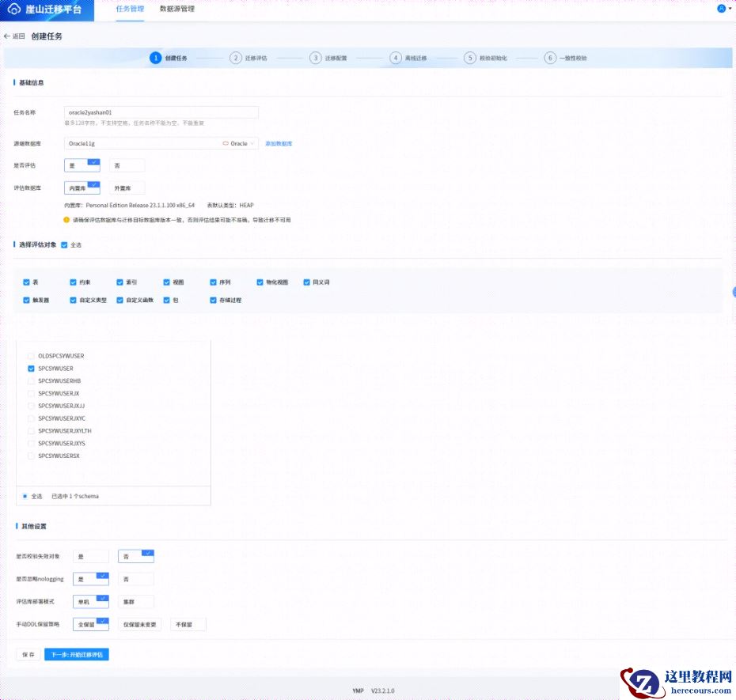The height and width of the screenshot is (700, 736).
Task: Open the user avatar menu
Action: click(720, 9)
